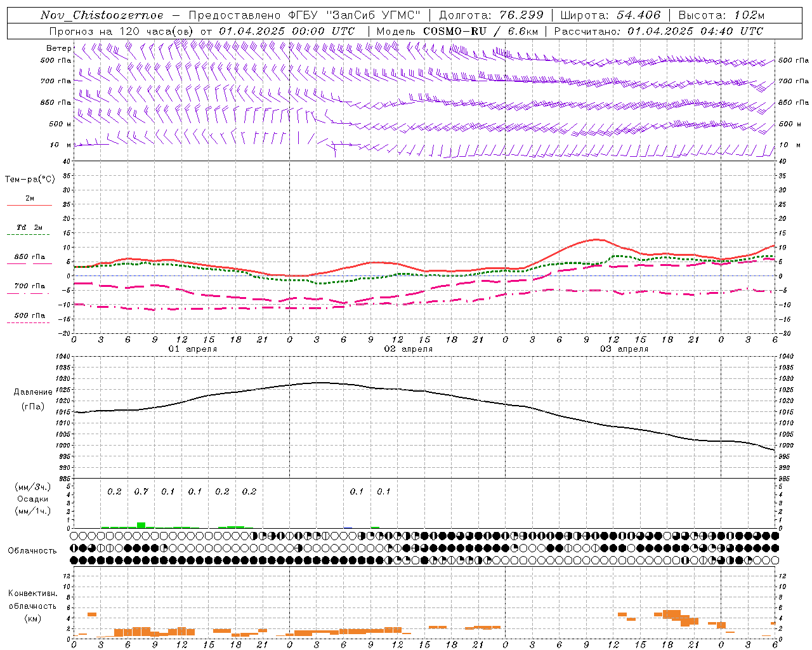Screen dimensions: 812x650
Task: Click the 700 гПа entry in temperature legend
Action: 29,286
